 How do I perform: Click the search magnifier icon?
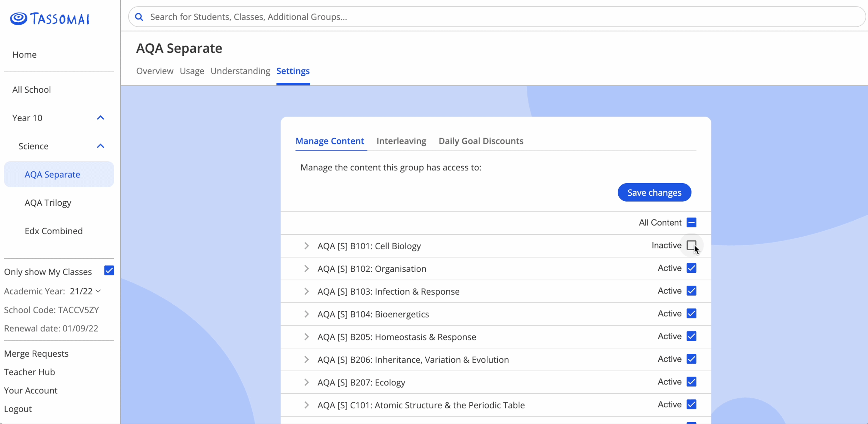139,17
